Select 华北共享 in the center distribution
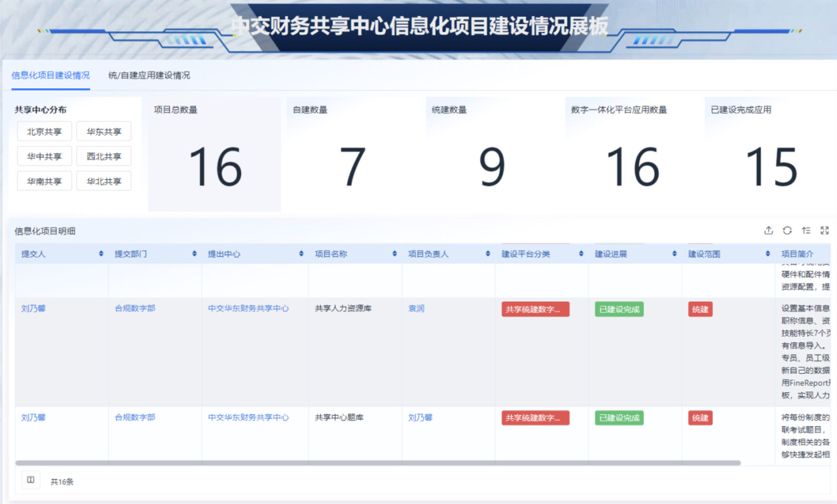 pos(104,181)
